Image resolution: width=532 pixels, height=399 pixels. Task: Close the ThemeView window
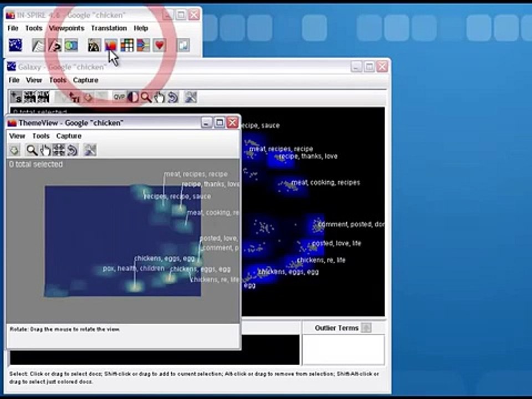[232, 122]
